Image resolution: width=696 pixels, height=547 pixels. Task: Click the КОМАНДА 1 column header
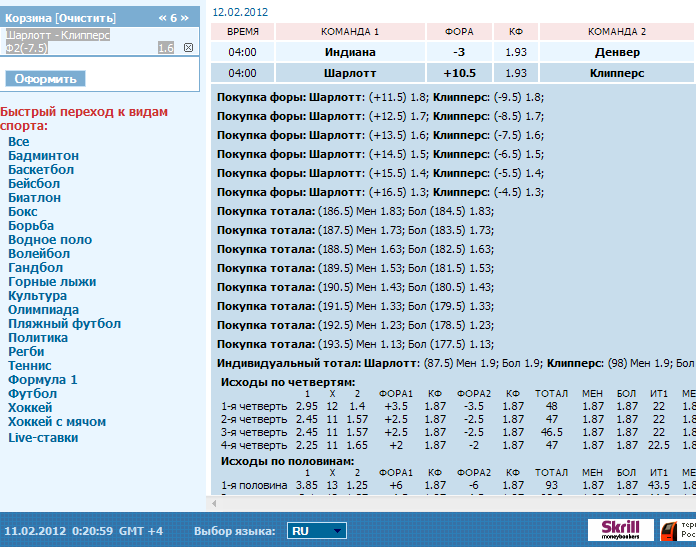[x=350, y=32]
